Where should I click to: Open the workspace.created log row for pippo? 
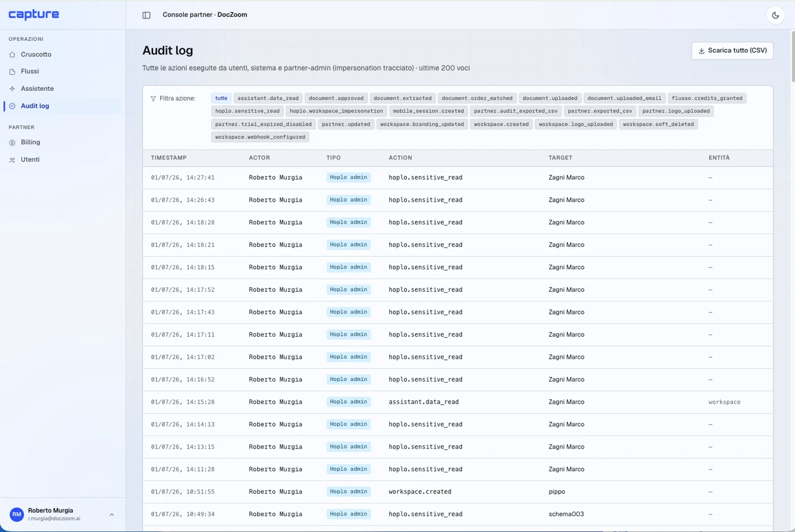[458, 492]
